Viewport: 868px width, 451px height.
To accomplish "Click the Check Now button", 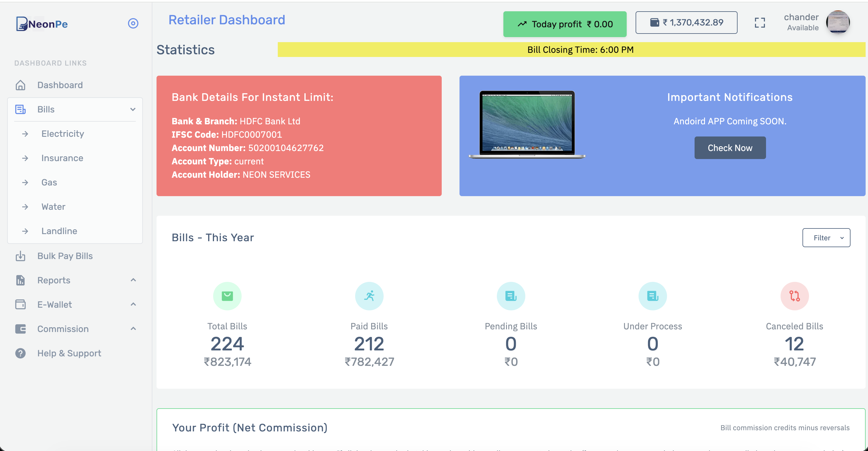I will pyautogui.click(x=730, y=148).
